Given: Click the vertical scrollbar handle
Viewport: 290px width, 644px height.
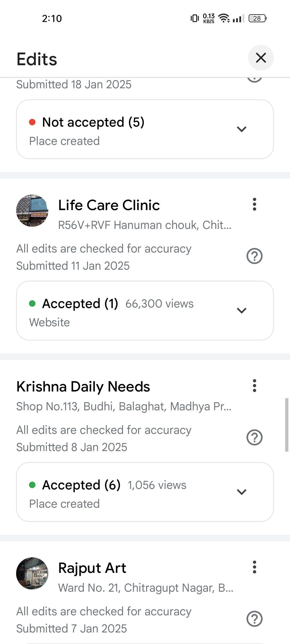Looking at the screenshot, I should [x=287, y=425].
